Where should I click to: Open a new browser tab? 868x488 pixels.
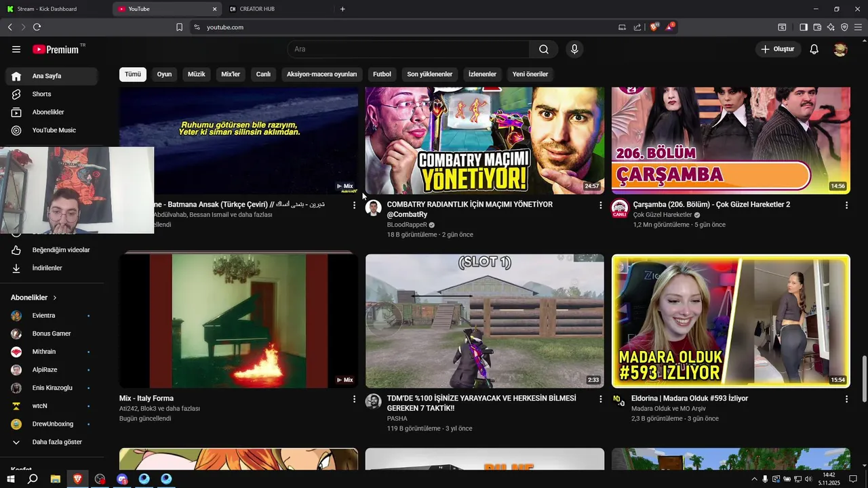tap(342, 9)
